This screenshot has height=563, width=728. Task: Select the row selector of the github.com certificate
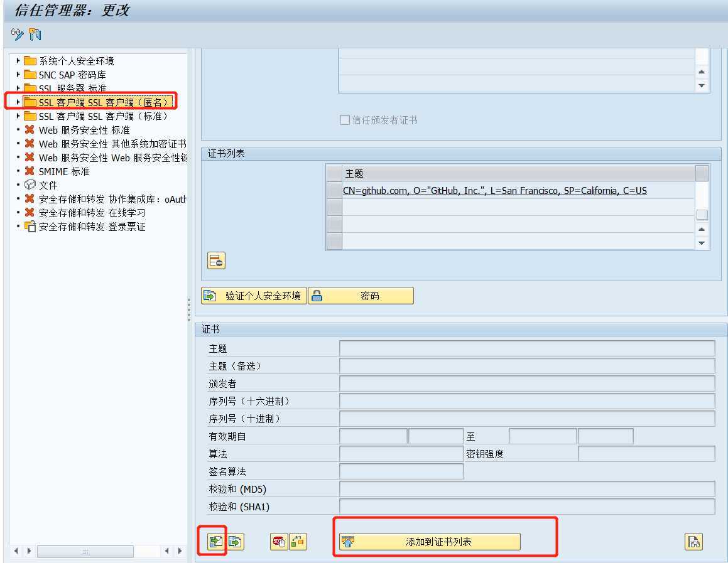pyautogui.click(x=334, y=190)
